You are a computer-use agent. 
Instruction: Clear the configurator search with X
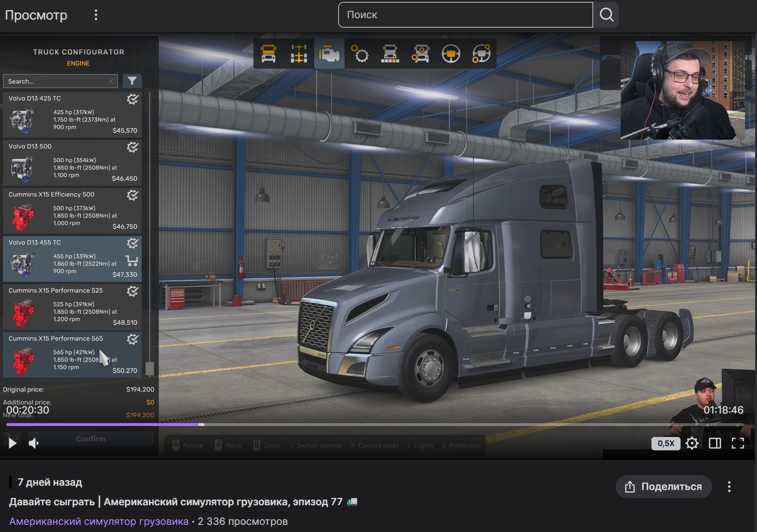[x=111, y=81]
